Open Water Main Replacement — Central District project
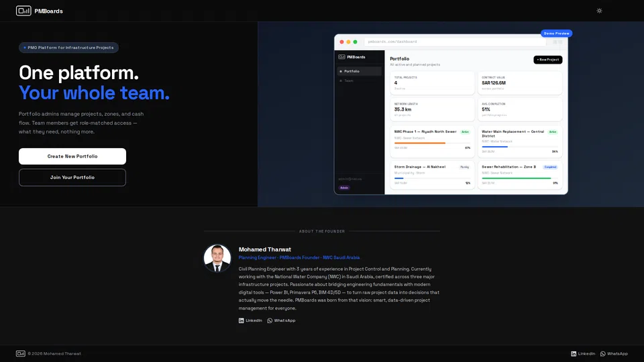 [x=520, y=141]
